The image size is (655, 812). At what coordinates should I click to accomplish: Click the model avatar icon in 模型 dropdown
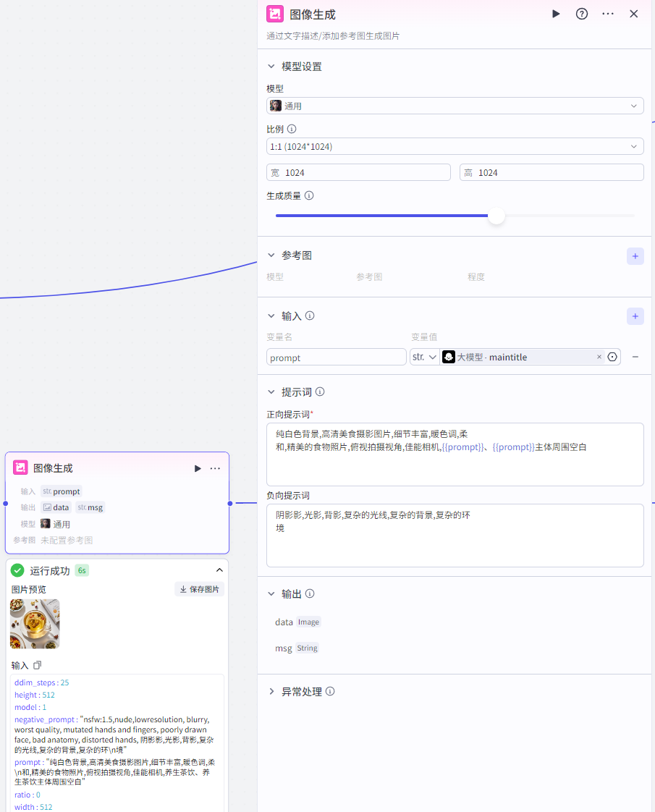coord(276,106)
